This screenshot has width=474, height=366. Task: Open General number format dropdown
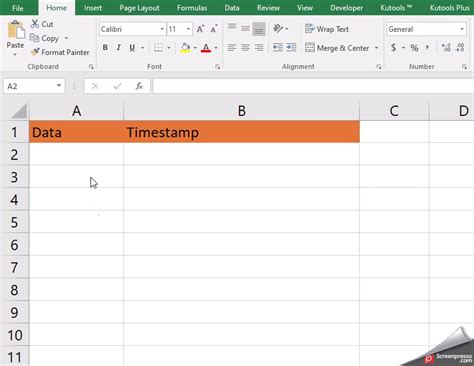[462, 29]
